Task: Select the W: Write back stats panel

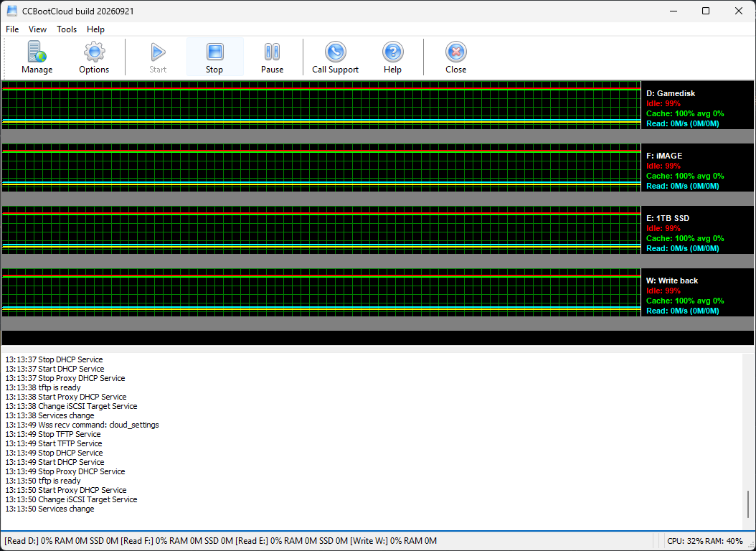Action: (697, 292)
